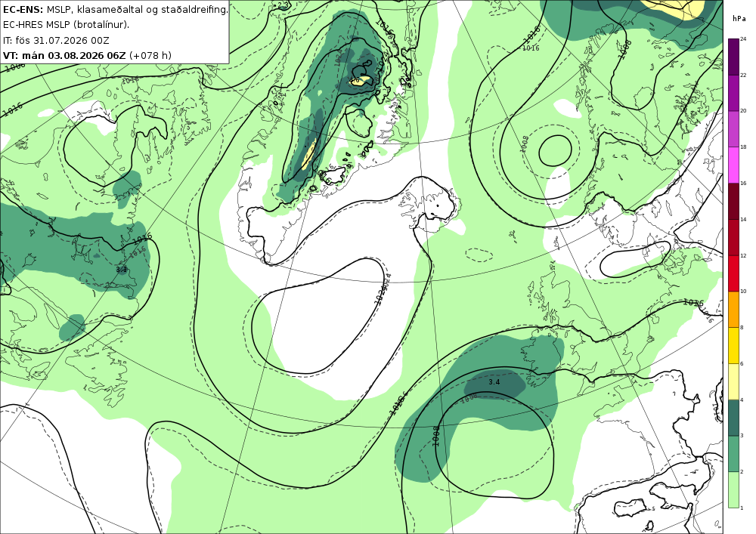Click the 2.3 spread label at top

(x=284, y=5)
